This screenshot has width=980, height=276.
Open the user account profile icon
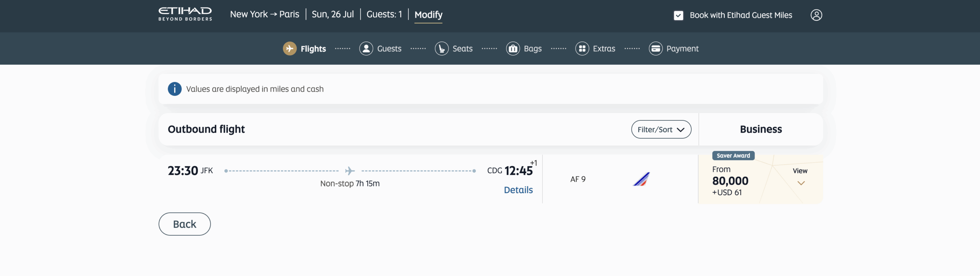(816, 15)
